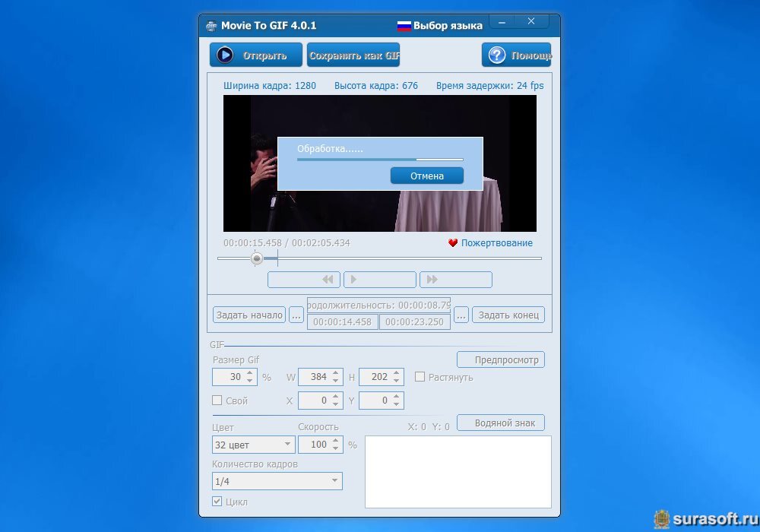The height and width of the screenshot is (532, 760).
Task: Increase the X offset value
Action: [x=335, y=397]
